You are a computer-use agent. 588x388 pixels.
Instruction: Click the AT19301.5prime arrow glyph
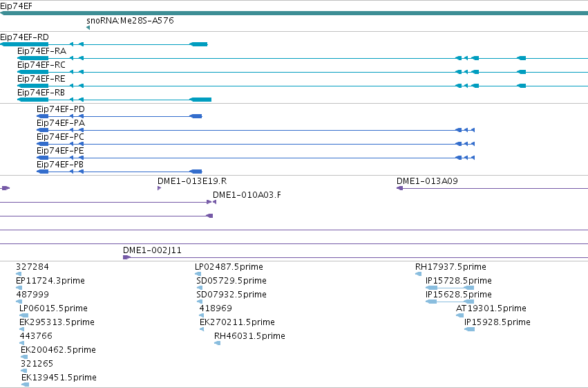(x=459, y=315)
